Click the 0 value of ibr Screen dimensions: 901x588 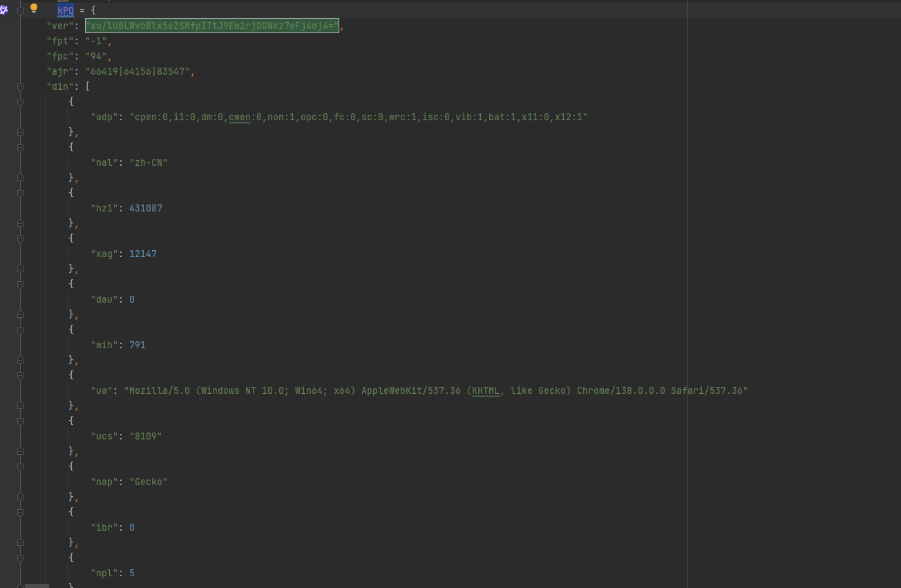tap(132, 527)
